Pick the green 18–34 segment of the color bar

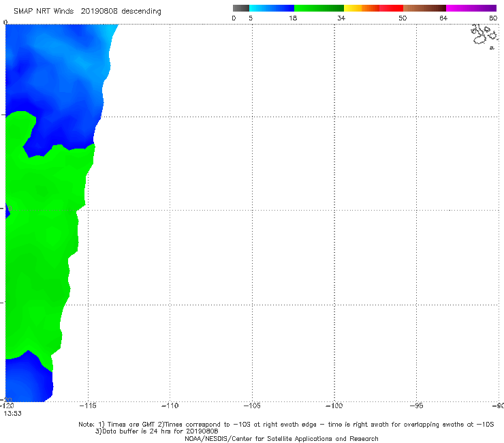pyautogui.click(x=319, y=8)
